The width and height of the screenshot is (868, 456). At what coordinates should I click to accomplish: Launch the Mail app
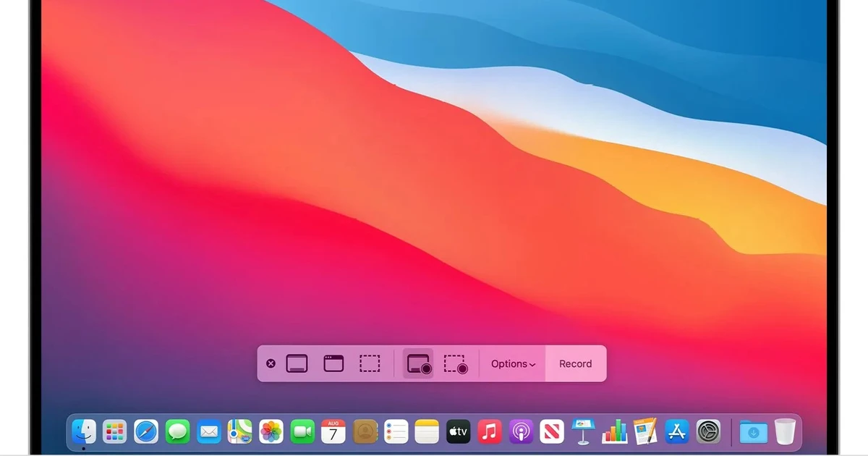[208, 431]
